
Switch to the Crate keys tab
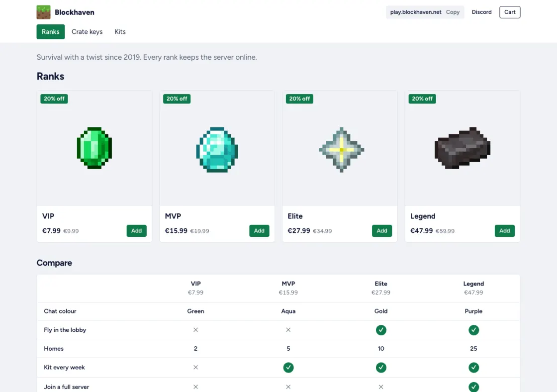87,32
